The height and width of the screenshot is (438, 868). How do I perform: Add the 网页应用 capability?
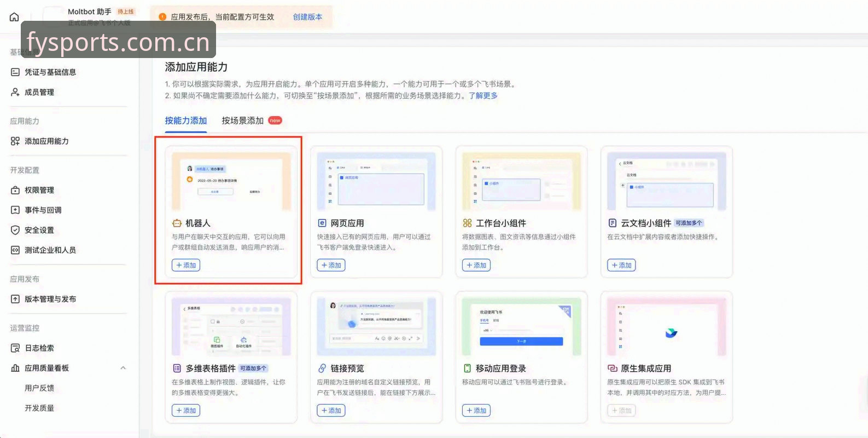[x=331, y=265]
